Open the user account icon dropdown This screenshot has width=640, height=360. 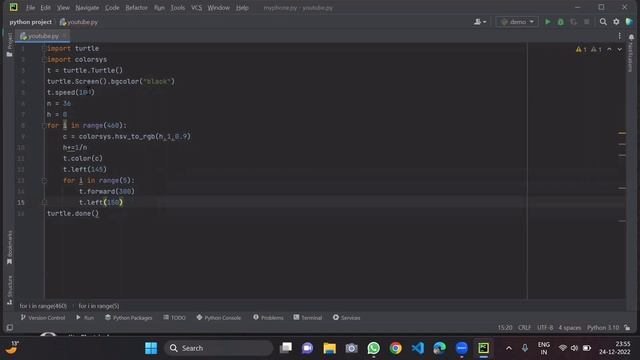pos(480,22)
